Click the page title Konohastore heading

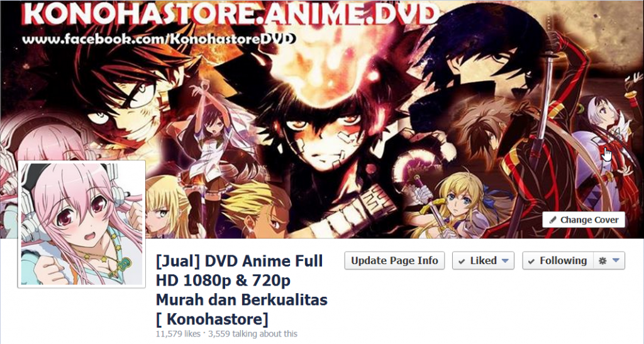(241, 290)
